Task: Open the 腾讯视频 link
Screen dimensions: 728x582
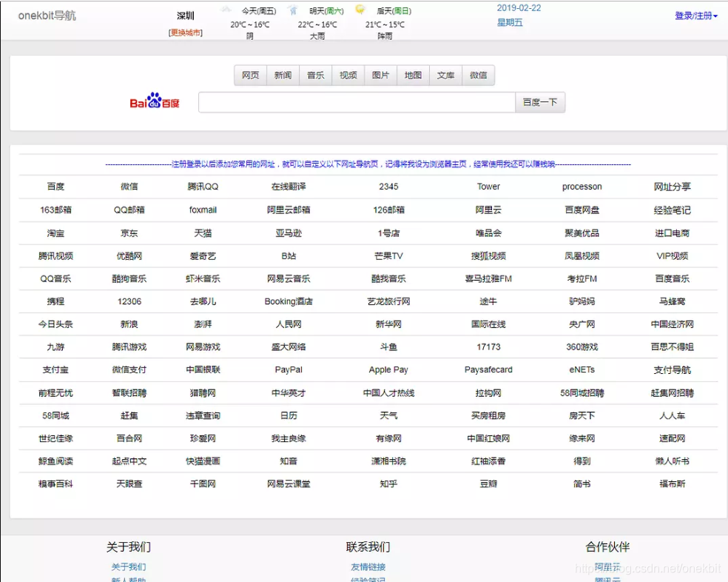Action: coord(55,255)
